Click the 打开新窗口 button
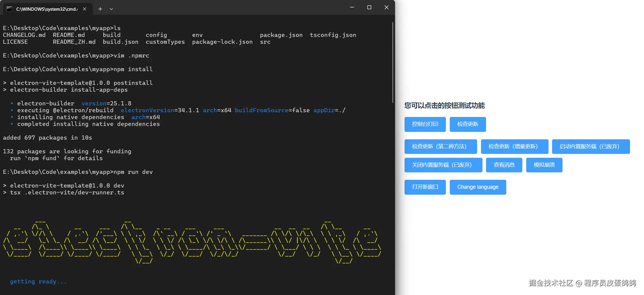 click(x=425, y=187)
